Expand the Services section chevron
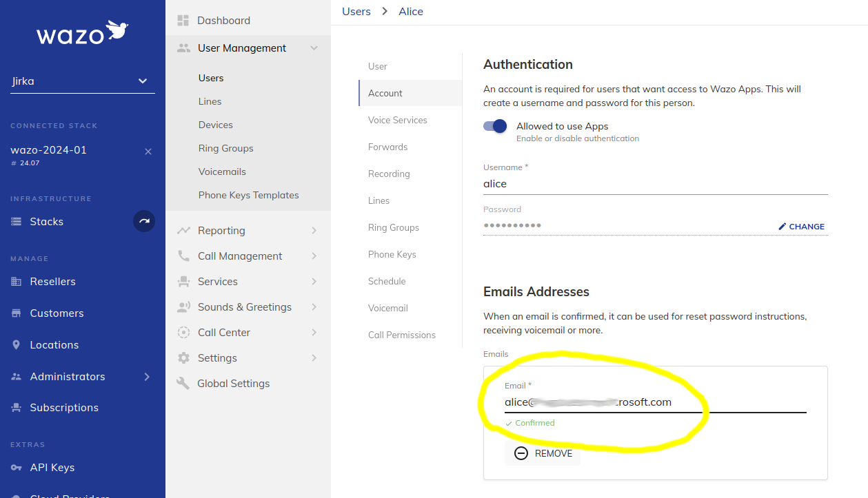Viewport: 868px width, 498px height. pos(314,282)
